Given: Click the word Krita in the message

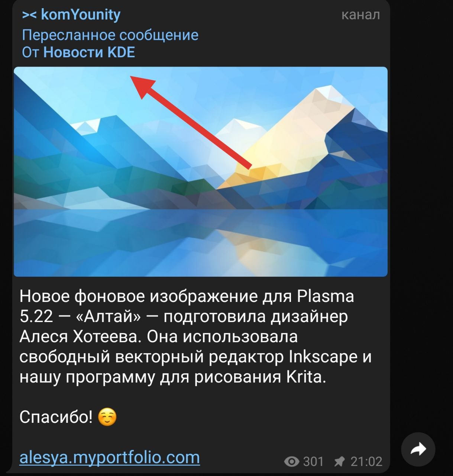Looking at the screenshot, I should pos(306,377).
